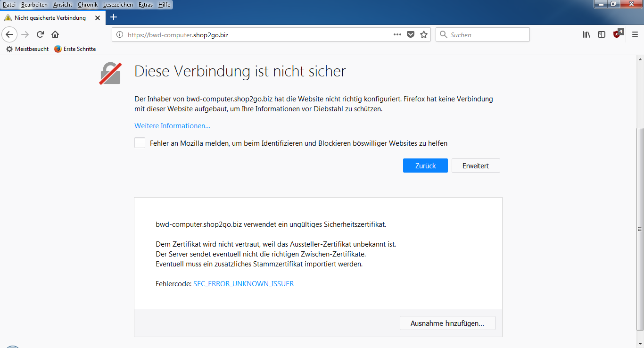Screen dimensions: 644x348
Task: Save page to Pocket
Action: coord(411,34)
